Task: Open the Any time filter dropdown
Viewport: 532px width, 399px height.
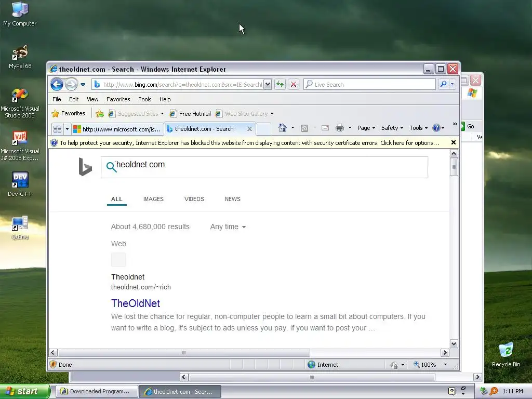Action: pyautogui.click(x=228, y=227)
